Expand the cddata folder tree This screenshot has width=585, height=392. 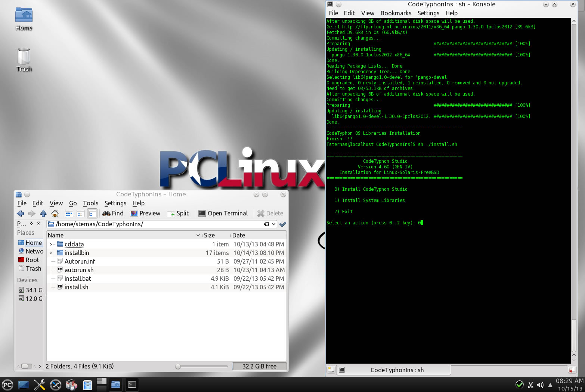coord(51,245)
